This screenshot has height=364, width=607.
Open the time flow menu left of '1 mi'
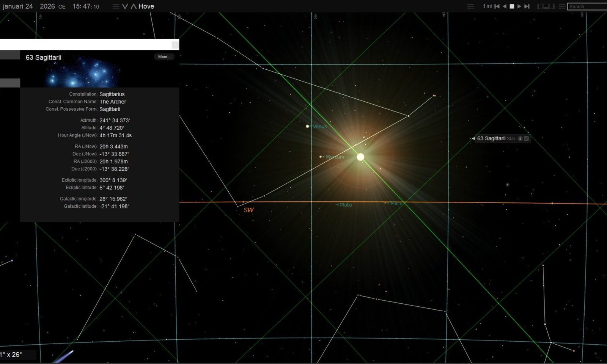(x=470, y=6)
